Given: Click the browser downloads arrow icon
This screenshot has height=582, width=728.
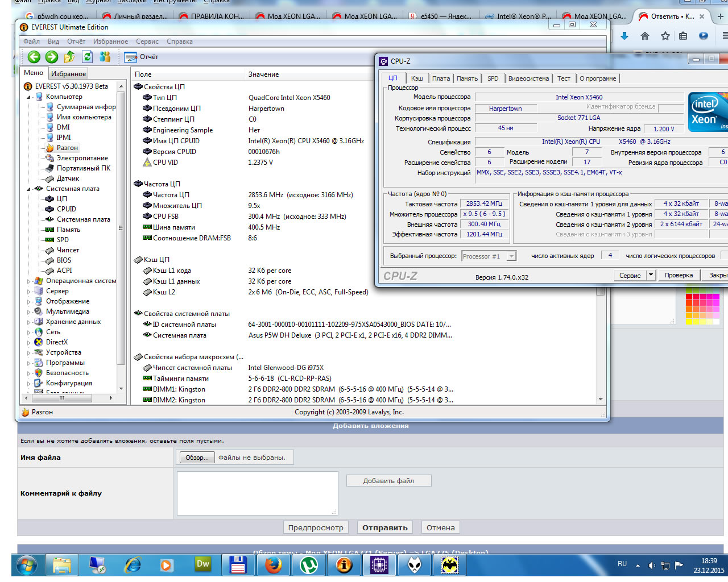Looking at the screenshot, I should coord(624,36).
